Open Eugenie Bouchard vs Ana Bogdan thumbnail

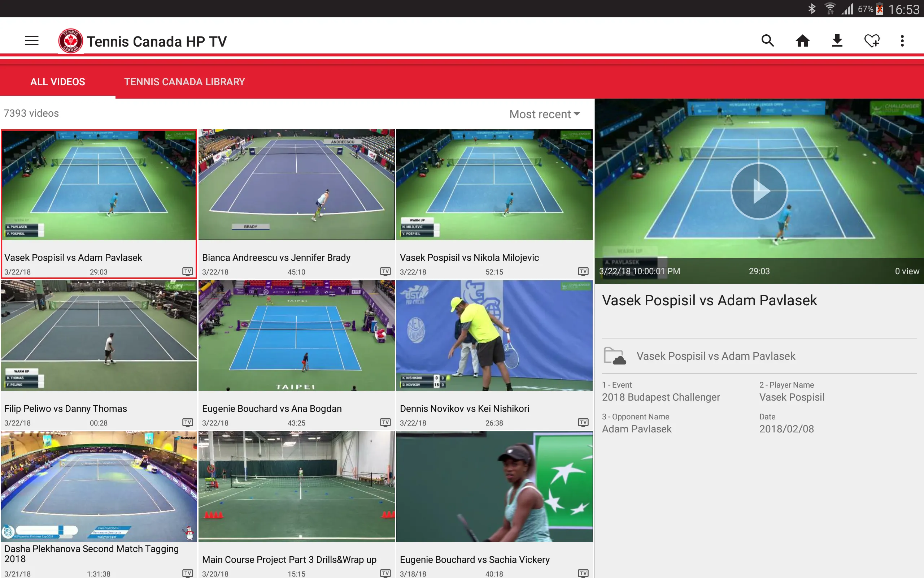point(296,336)
